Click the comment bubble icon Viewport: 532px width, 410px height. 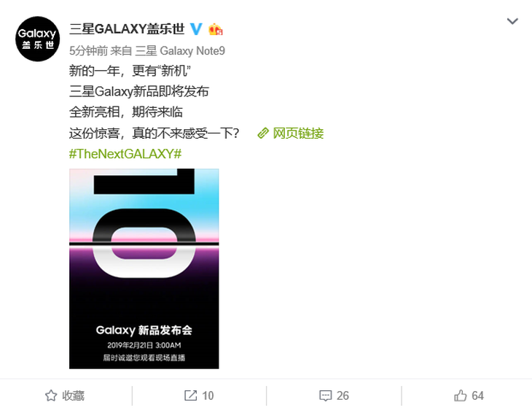pyautogui.click(x=325, y=395)
